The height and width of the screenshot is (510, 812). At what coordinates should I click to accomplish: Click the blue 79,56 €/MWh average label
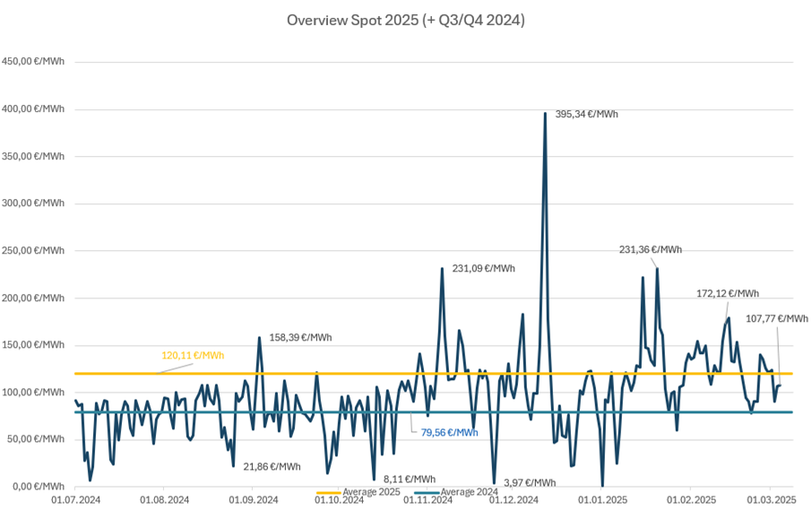pos(449,432)
